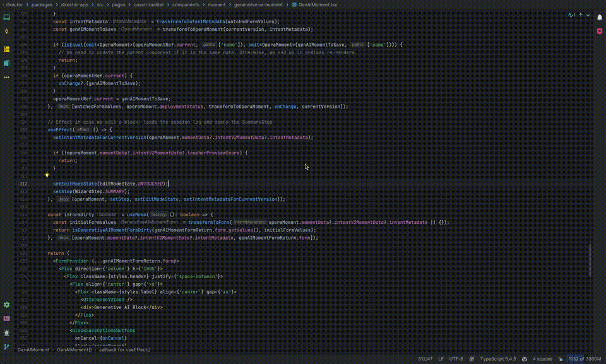Open the Structure tool window icon
The width and height of the screenshot is (606, 364).
(6, 49)
